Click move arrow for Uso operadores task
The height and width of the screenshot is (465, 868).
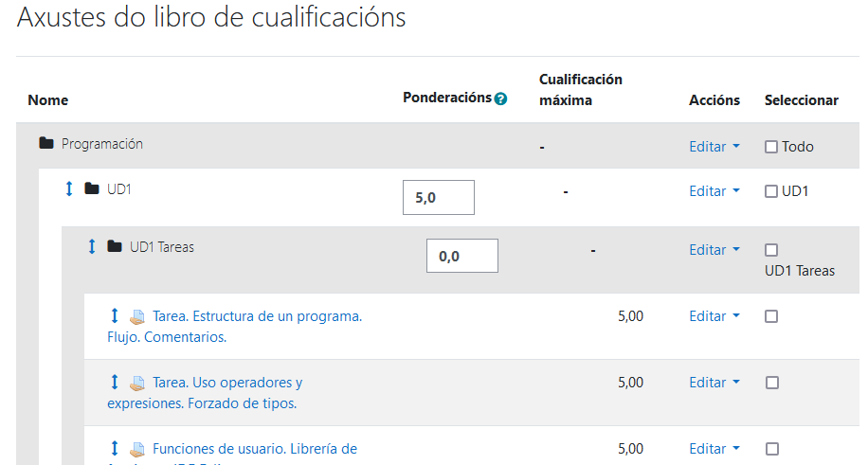(115, 382)
